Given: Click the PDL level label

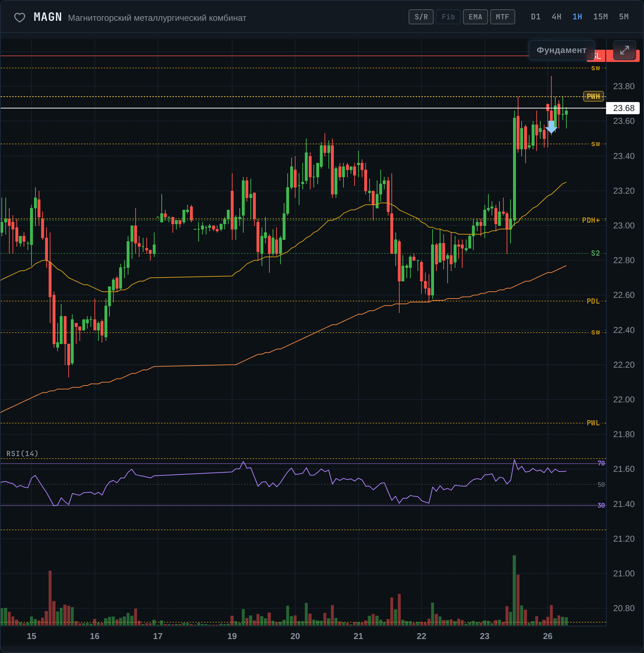Looking at the screenshot, I should [593, 301].
